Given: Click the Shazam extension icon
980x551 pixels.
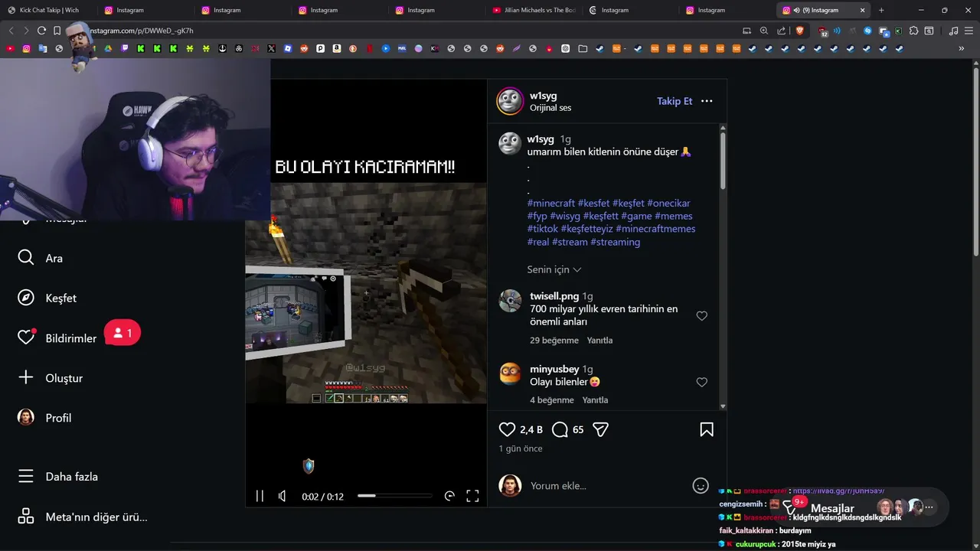Looking at the screenshot, I should 867,31.
